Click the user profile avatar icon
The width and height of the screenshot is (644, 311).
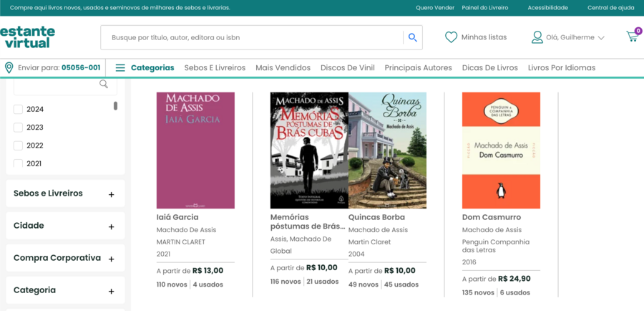[x=537, y=37]
